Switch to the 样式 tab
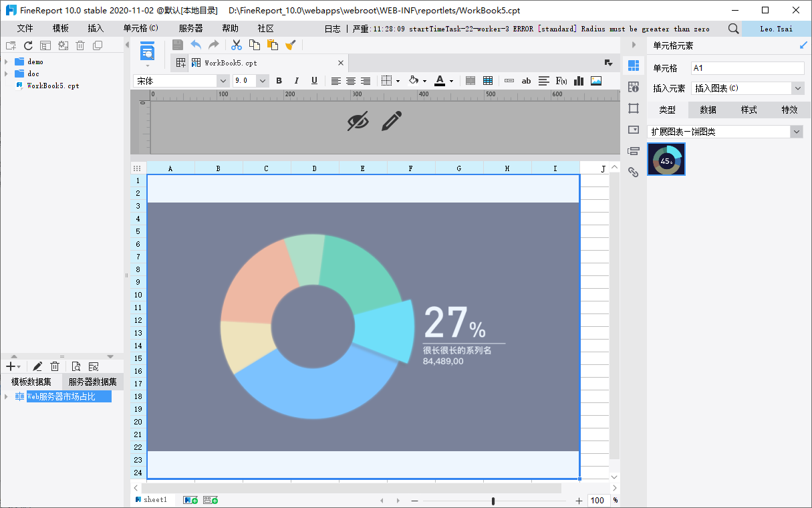This screenshot has width=812, height=508. pos(749,110)
